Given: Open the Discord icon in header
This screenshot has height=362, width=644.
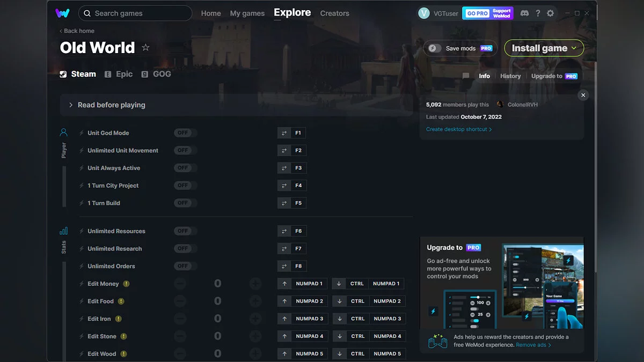Looking at the screenshot, I should [524, 13].
